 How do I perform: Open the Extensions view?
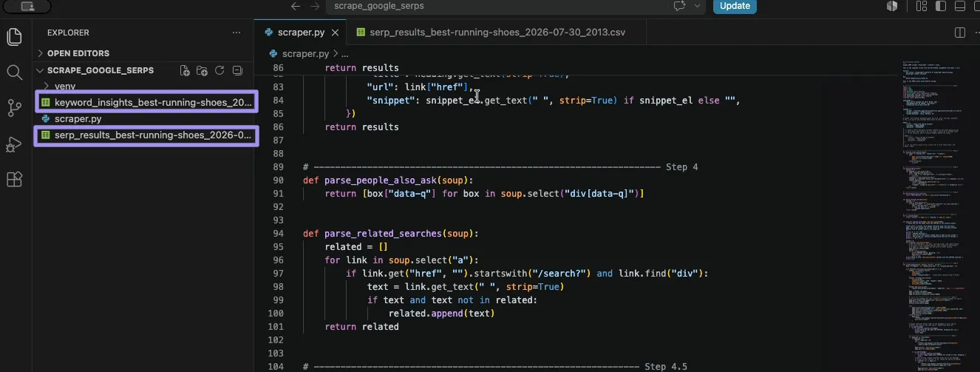coord(14,179)
